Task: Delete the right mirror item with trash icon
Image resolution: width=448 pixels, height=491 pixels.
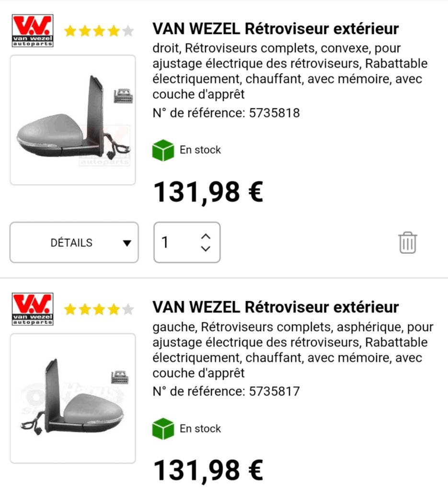Action: [408, 243]
